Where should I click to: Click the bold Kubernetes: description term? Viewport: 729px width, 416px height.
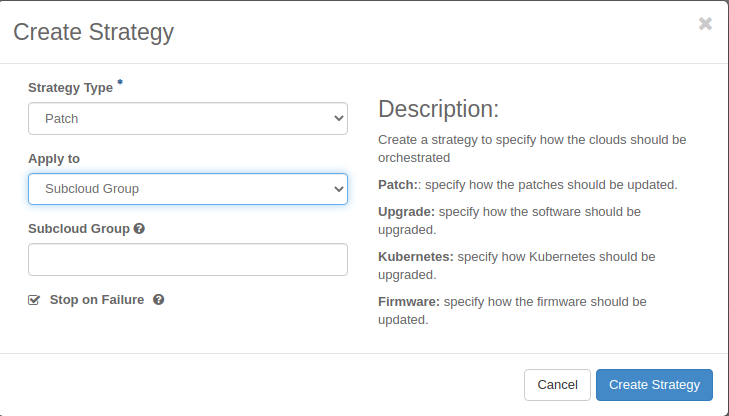pos(415,257)
